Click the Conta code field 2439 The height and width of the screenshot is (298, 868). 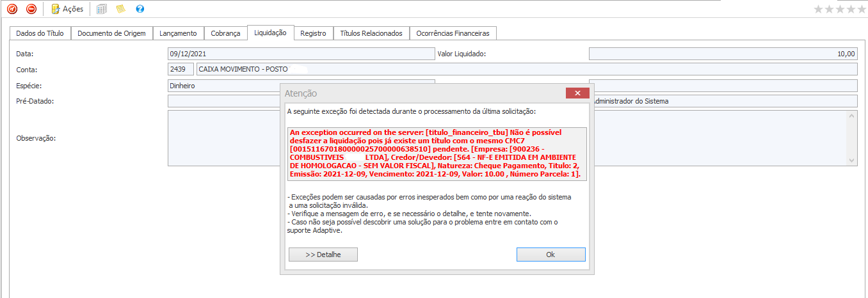click(x=181, y=69)
